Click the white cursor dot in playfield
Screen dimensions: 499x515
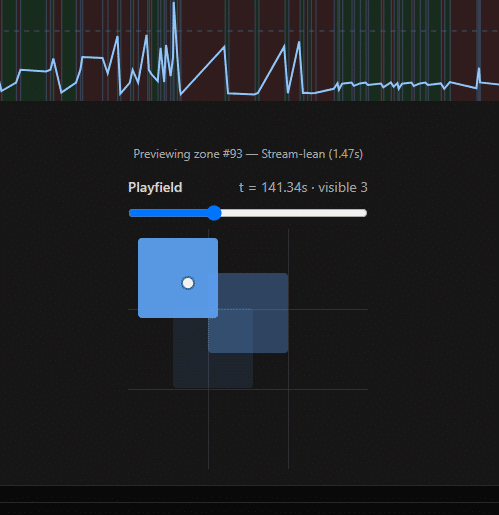click(188, 283)
